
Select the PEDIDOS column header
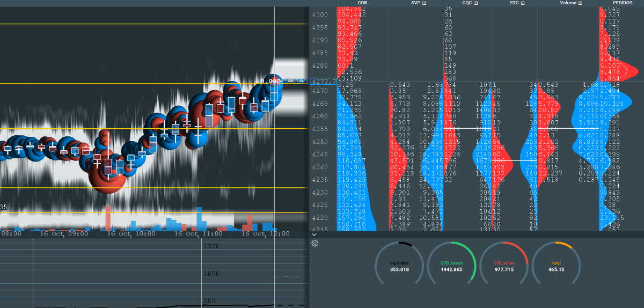point(620,3)
